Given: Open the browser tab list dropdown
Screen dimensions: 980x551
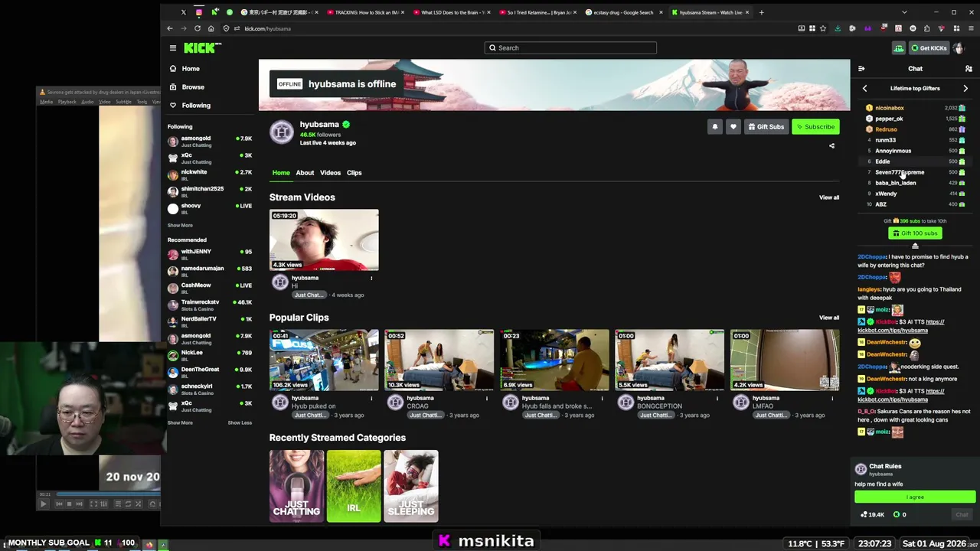Looking at the screenshot, I should (904, 12).
